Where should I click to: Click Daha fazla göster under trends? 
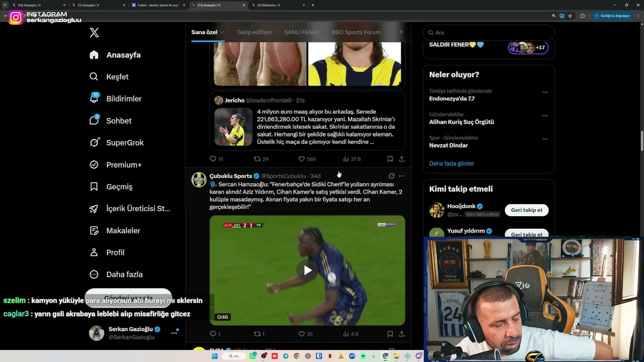coord(451,163)
